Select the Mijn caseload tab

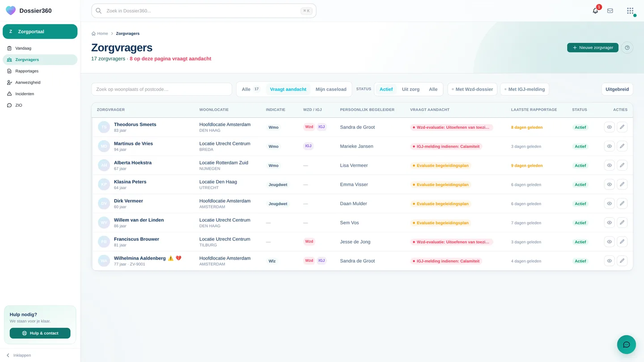tap(331, 89)
